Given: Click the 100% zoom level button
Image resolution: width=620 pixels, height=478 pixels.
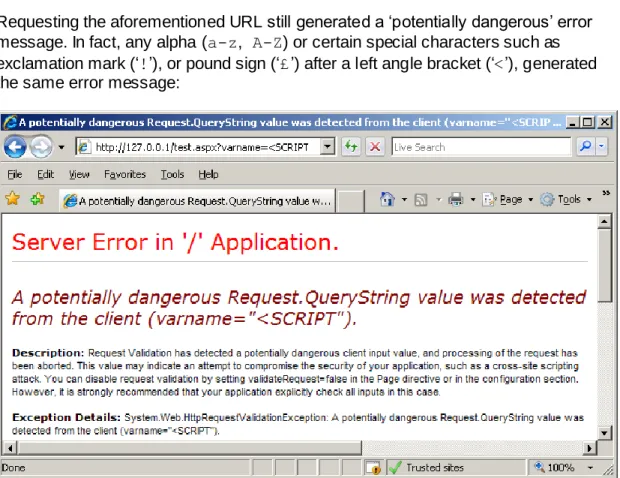Looking at the screenshot, I should [555, 468].
